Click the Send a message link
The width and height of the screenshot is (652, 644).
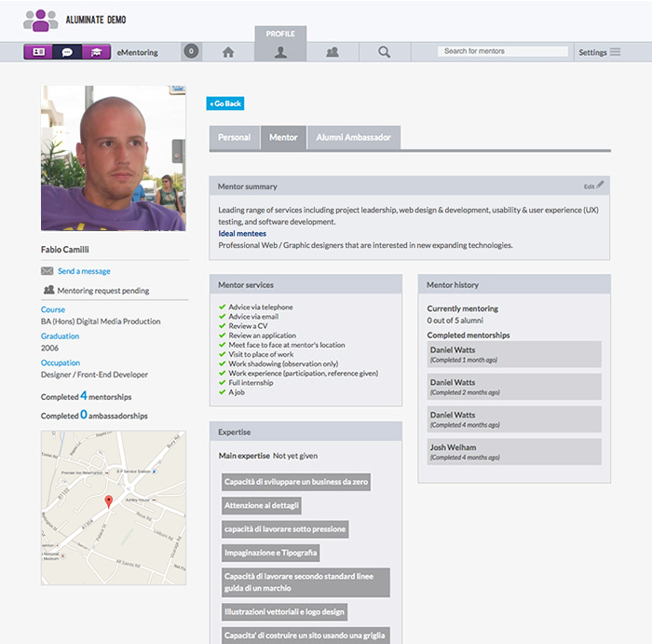tap(84, 271)
